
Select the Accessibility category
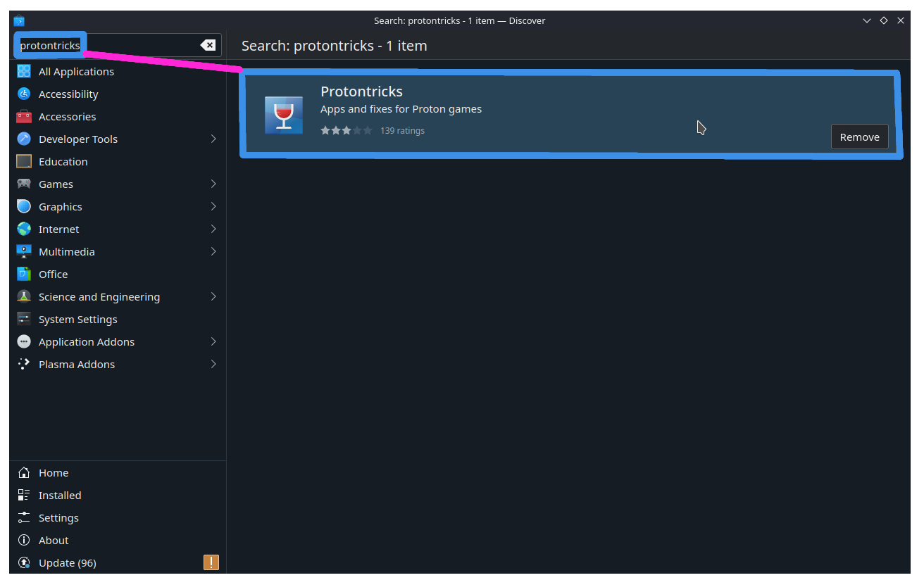pyautogui.click(x=118, y=94)
